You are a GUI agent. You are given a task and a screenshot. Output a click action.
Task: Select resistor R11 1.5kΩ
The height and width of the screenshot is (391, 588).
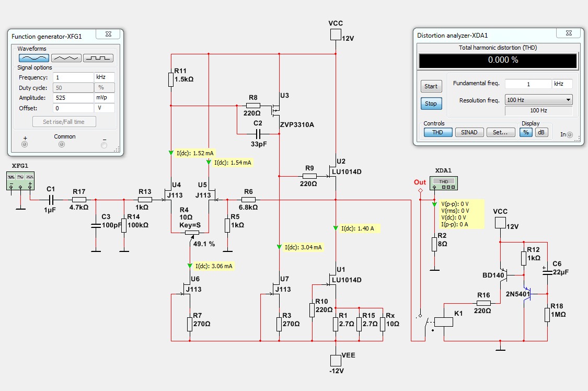point(171,79)
